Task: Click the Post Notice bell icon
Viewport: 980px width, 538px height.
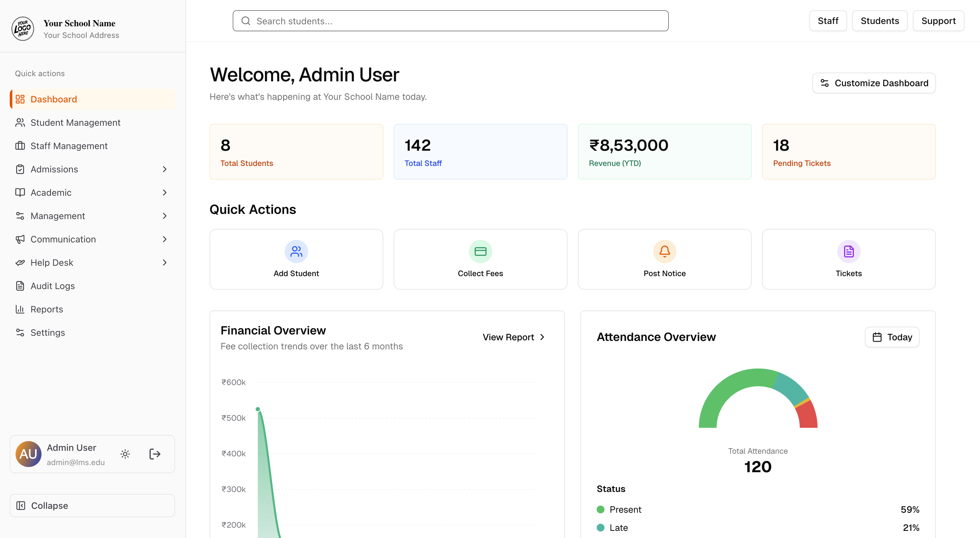Action: [x=664, y=251]
